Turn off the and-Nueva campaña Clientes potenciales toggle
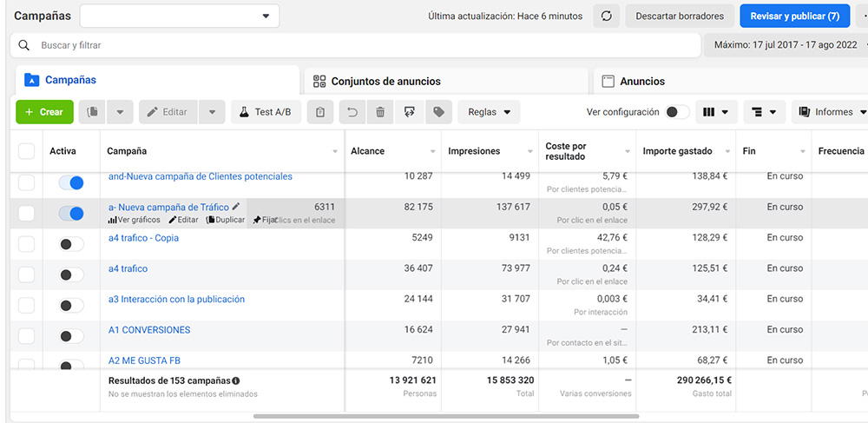868x423 pixels. point(71,182)
